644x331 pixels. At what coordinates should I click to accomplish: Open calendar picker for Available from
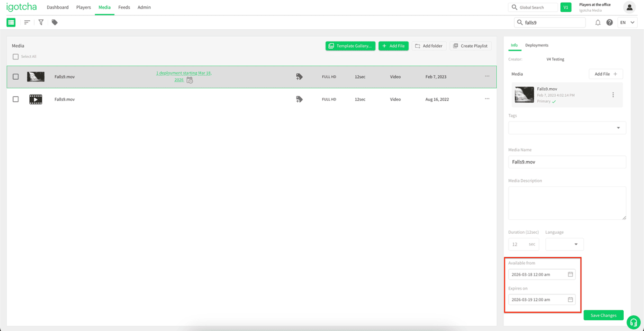pyautogui.click(x=570, y=274)
